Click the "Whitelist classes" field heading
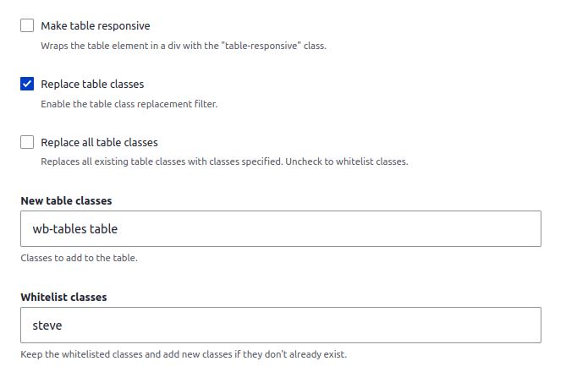588x383 pixels. point(63,298)
